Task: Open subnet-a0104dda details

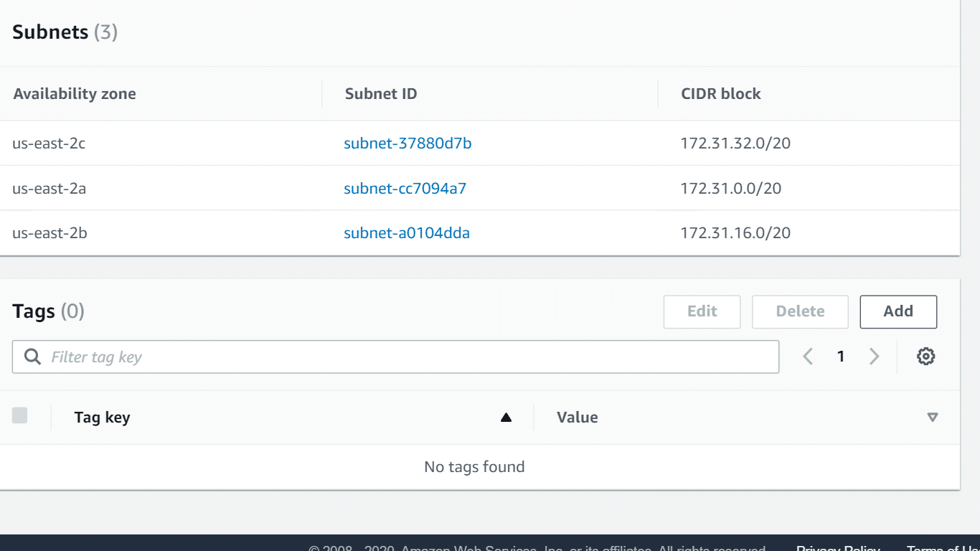Action: [406, 232]
